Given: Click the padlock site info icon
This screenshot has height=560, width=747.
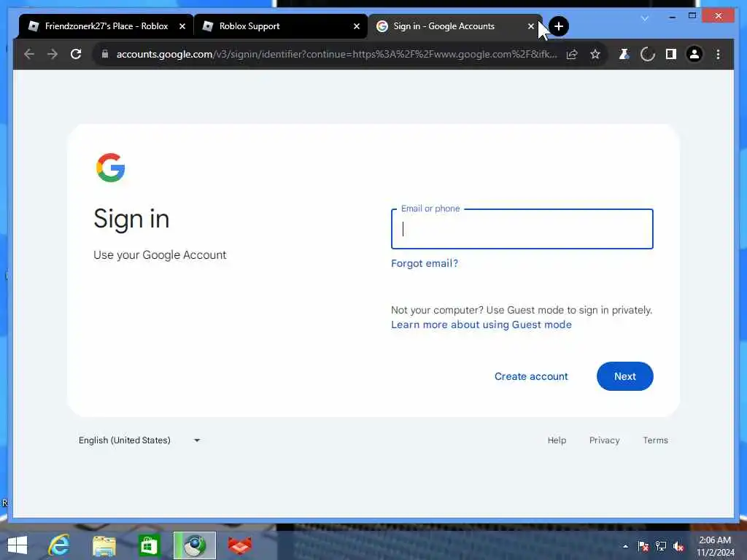Looking at the screenshot, I should click(105, 54).
